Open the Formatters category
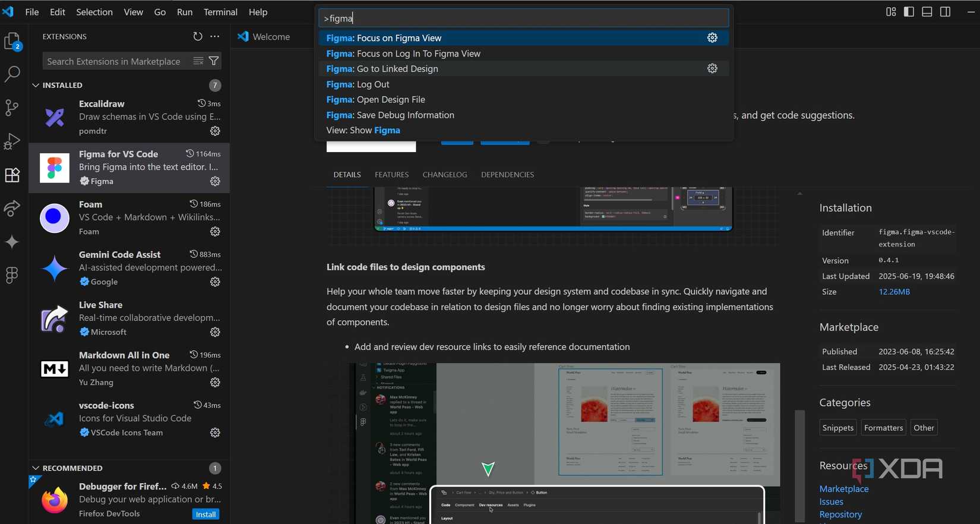The height and width of the screenshot is (524, 980). coord(884,428)
